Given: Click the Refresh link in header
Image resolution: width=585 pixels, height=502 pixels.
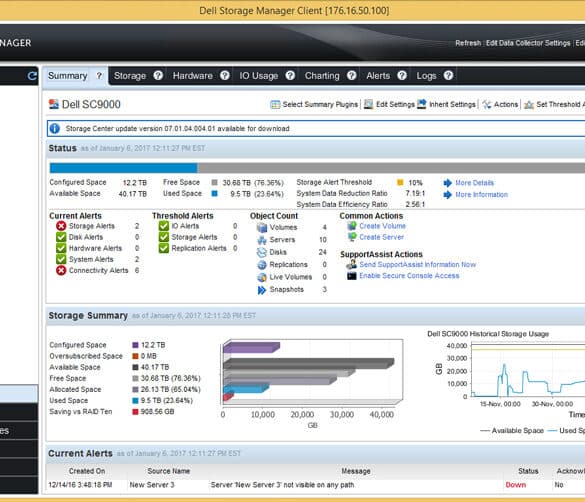Looking at the screenshot, I should [x=468, y=43].
